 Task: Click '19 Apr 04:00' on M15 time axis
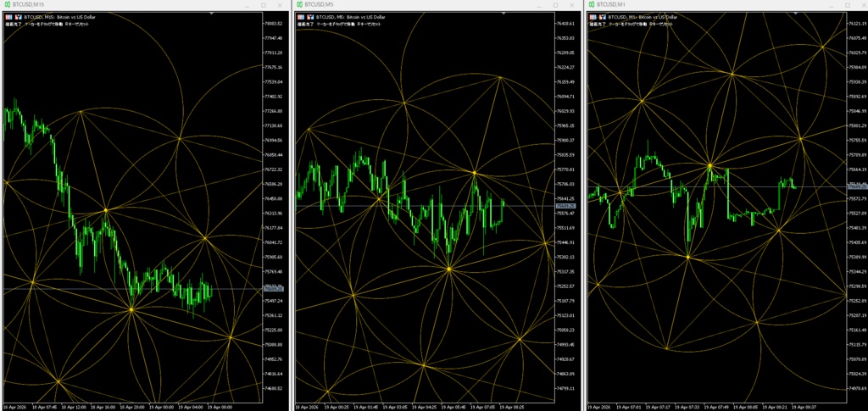(190, 407)
